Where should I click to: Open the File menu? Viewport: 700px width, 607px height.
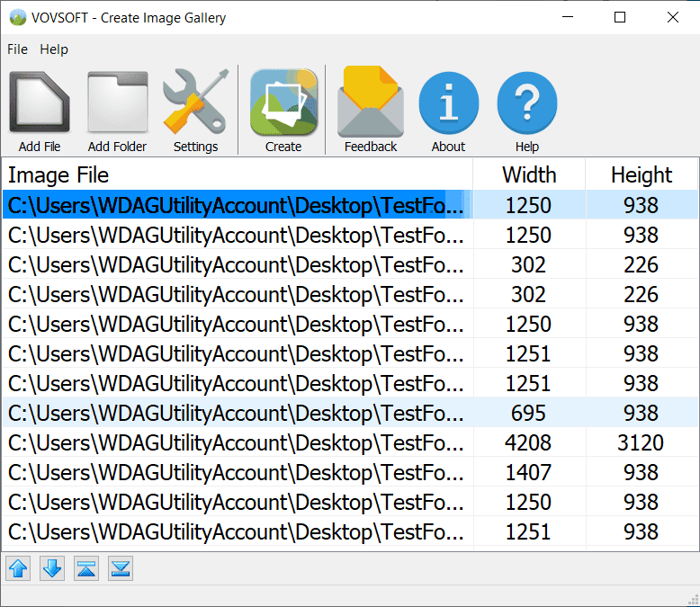coord(17,49)
